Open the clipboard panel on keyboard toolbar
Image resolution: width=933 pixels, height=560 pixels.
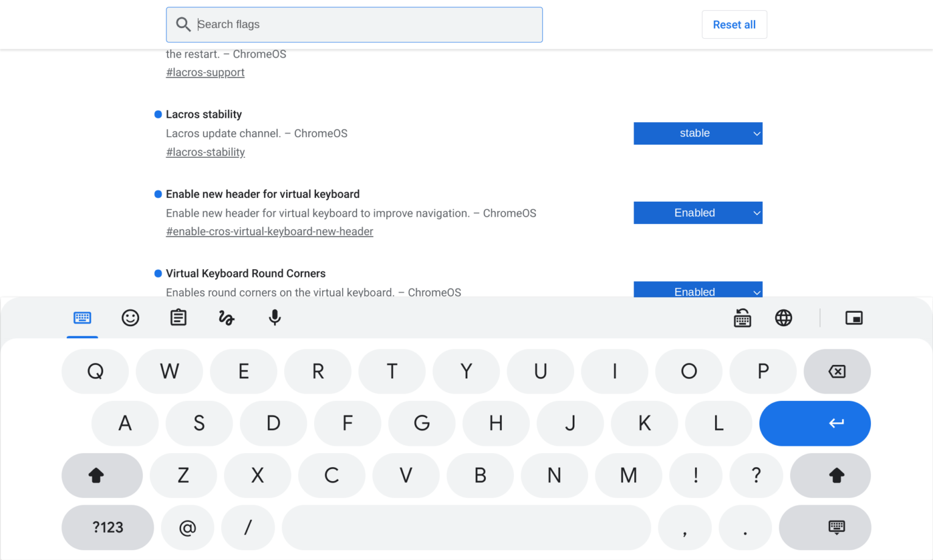[178, 318]
